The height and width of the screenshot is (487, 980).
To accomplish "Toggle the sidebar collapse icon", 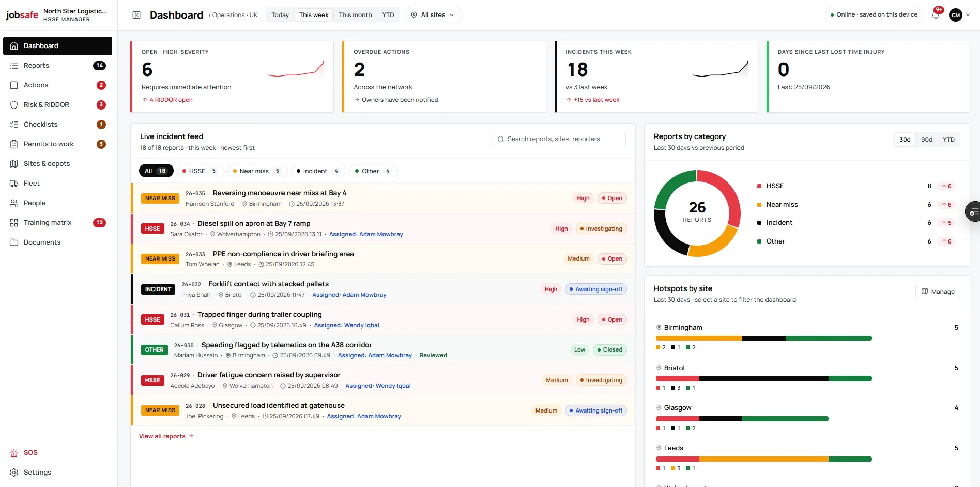I will point(136,15).
